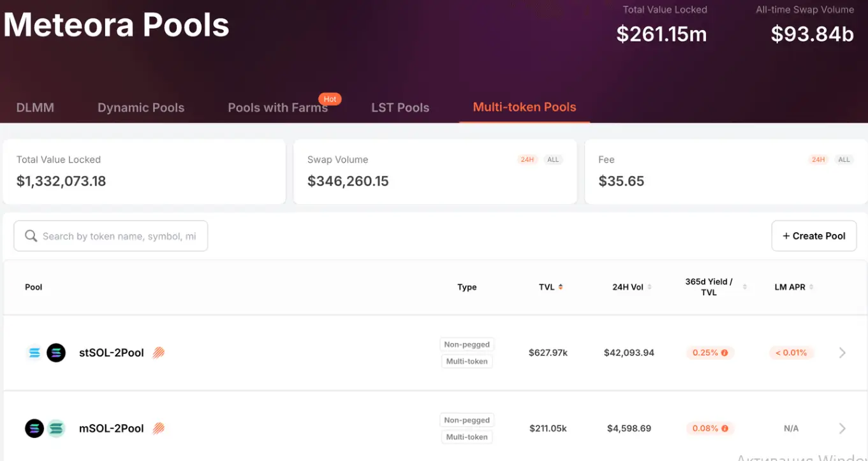
Task: Toggle Swap Volume to ALL
Action: tap(553, 159)
